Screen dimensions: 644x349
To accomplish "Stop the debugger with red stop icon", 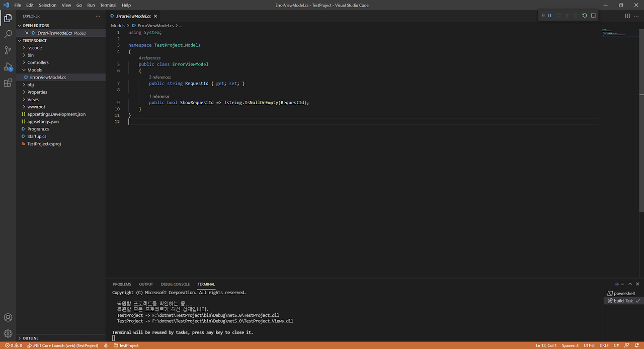I will coord(593,16).
